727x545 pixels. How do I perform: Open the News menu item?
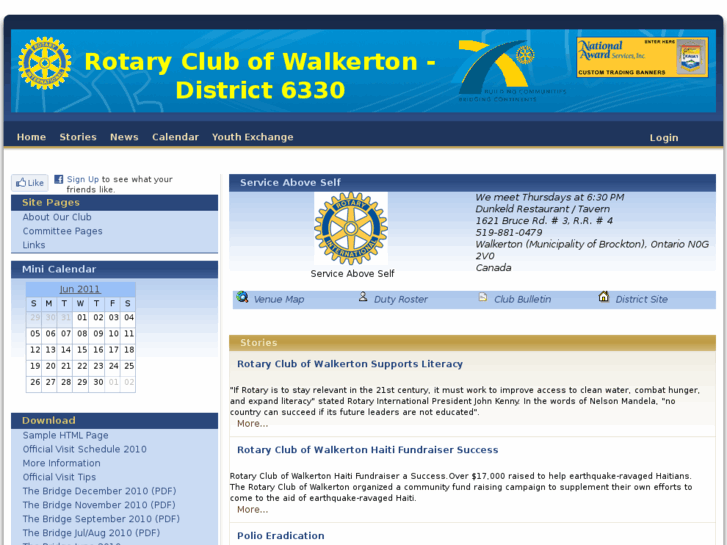124,137
